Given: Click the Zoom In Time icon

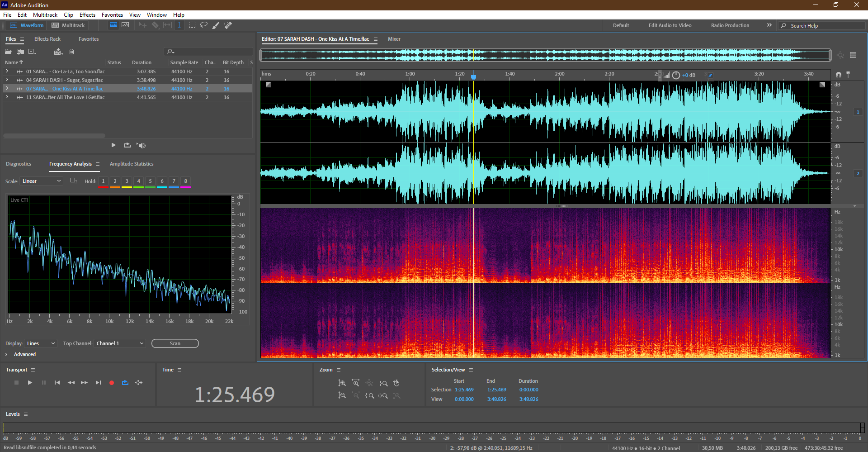Looking at the screenshot, I should coord(356,383).
